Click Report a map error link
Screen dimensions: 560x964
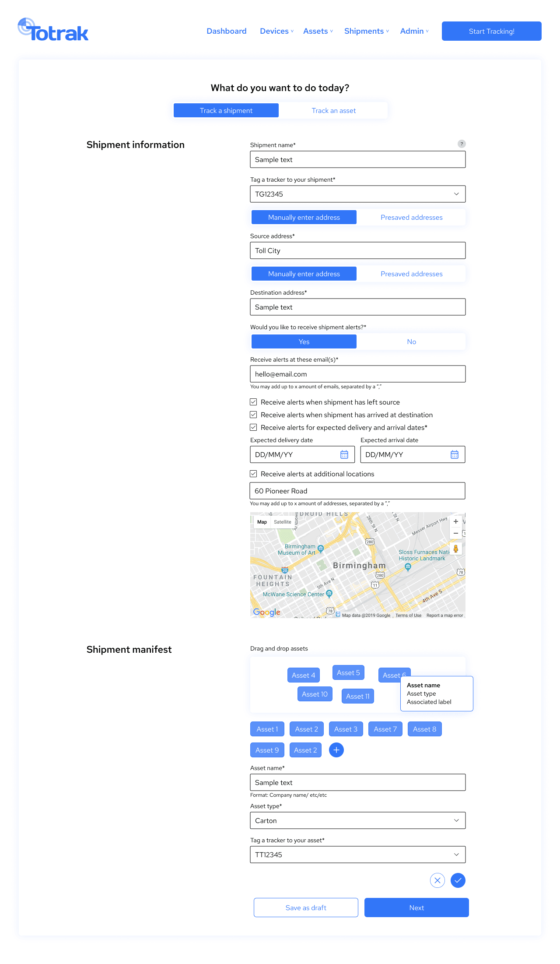click(444, 616)
